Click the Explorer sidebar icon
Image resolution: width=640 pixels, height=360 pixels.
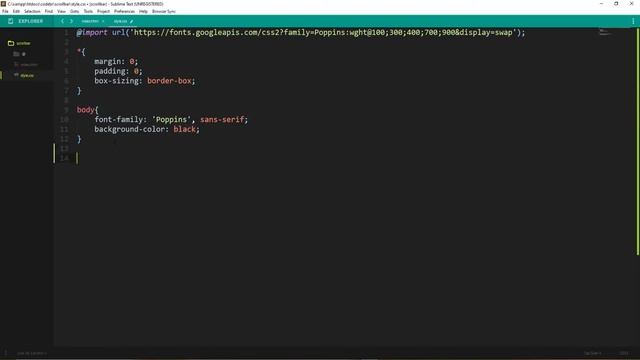point(11,21)
